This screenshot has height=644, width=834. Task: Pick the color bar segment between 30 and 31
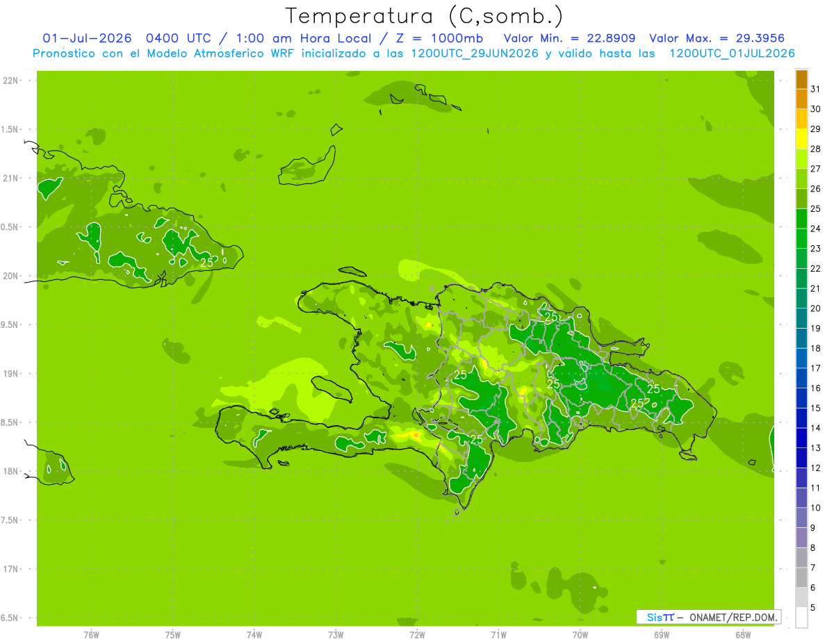click(801, 99)
